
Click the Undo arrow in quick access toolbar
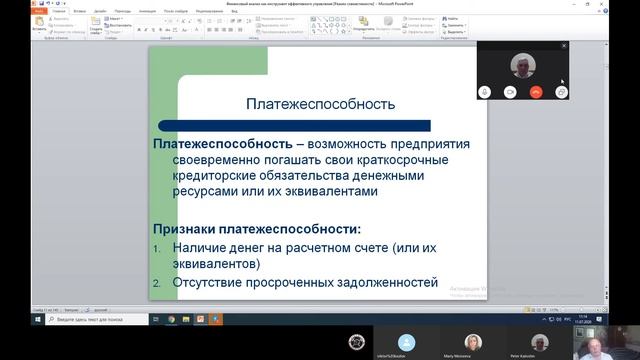coord(48,3)
